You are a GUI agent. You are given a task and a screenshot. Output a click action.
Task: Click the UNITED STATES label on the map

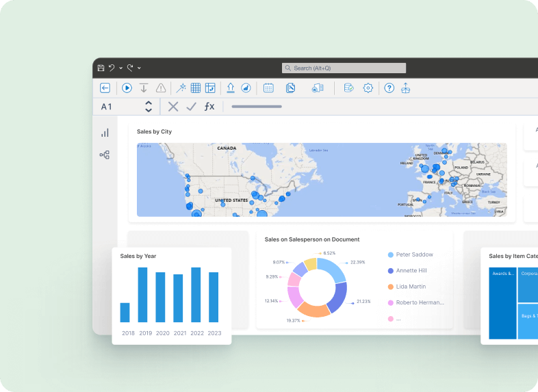point(231,200)
